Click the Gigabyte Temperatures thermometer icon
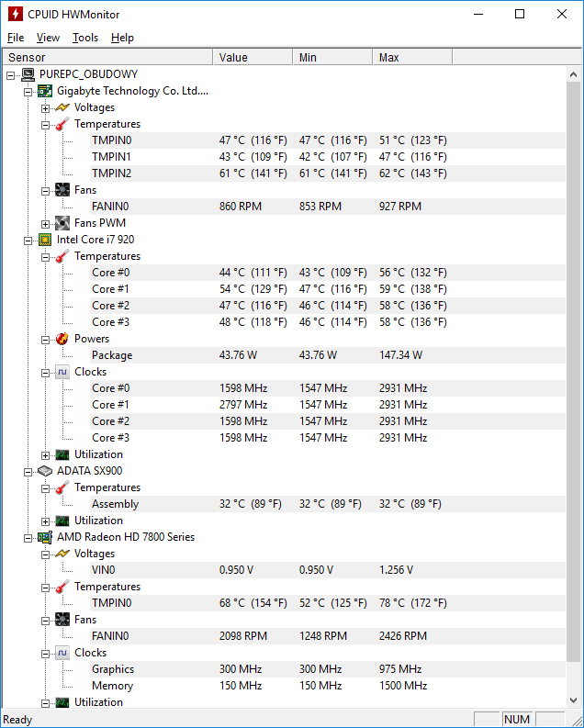The height and width of the screenshot is (728, 584). coord(62,124)
